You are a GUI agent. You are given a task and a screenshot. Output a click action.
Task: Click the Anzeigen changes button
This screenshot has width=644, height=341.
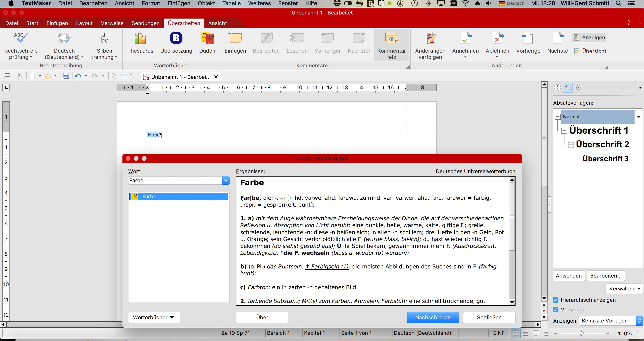(x=589, y=37)
